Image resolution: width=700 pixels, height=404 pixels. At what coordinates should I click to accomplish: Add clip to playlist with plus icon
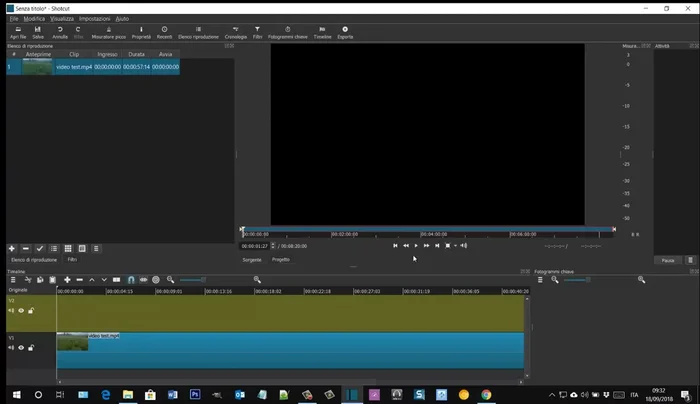pyautogui.click(x=12, y=249)
